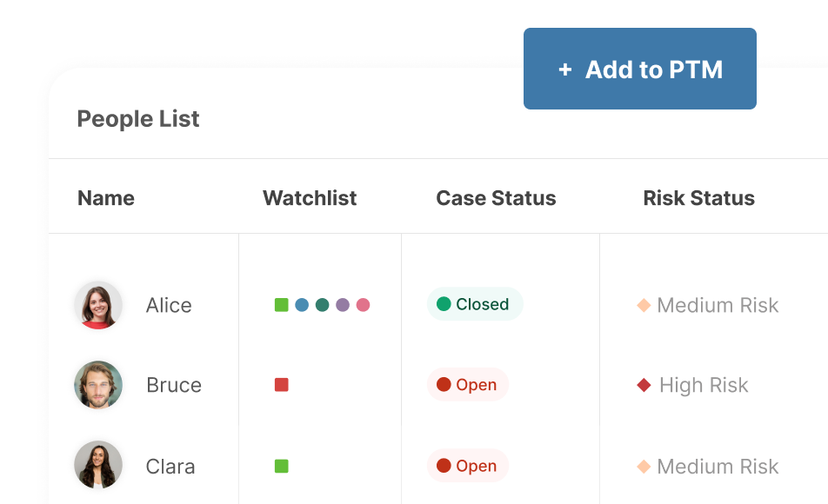Image resolution: width=828 pixels, height=504 pixels.
Task: Click Alice's Medium Risk diamond icon
Action: tap(644, 305)
